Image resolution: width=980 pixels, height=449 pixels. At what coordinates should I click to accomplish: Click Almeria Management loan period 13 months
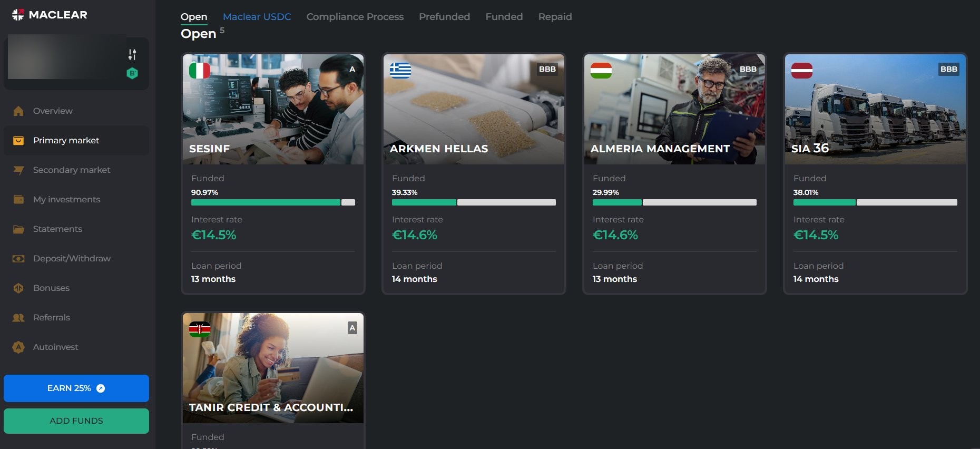tap(615, 279)
